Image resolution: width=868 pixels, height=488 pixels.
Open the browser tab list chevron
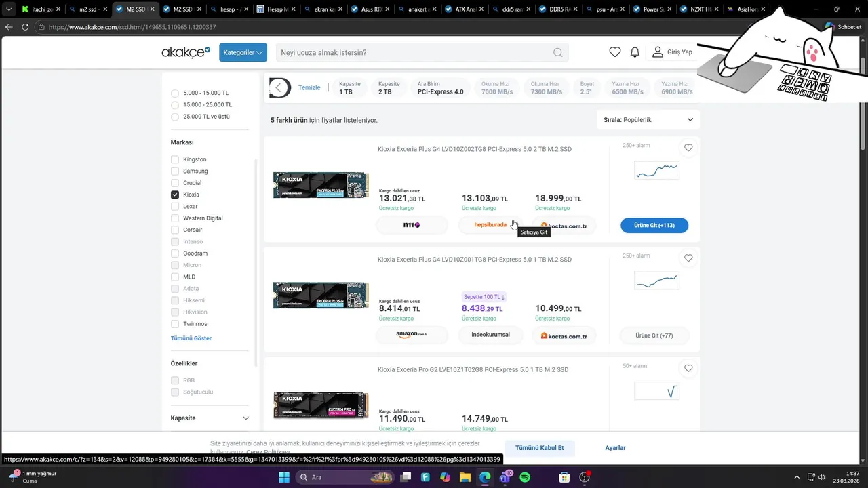click(x=9, y=9)
